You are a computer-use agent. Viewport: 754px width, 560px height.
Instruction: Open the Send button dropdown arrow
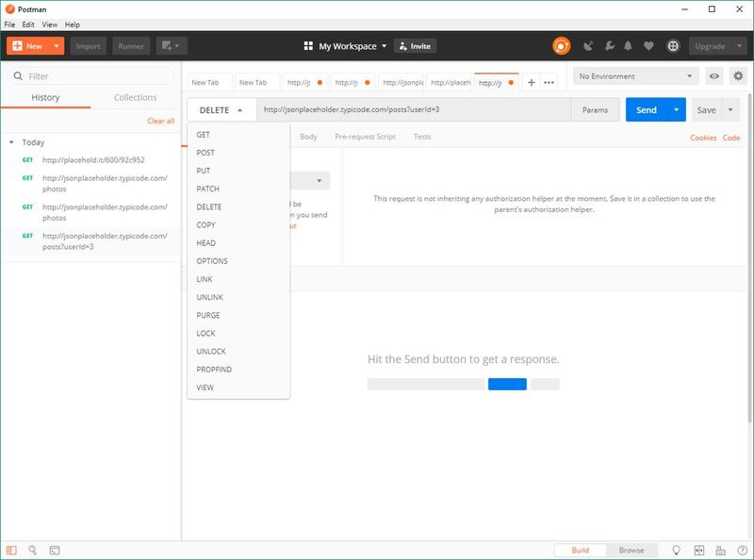(x=676, y=109)
